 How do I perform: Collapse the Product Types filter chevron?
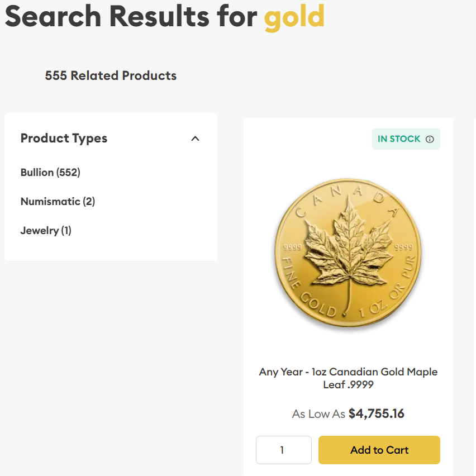pyautogui.click(x=195, y=138)
